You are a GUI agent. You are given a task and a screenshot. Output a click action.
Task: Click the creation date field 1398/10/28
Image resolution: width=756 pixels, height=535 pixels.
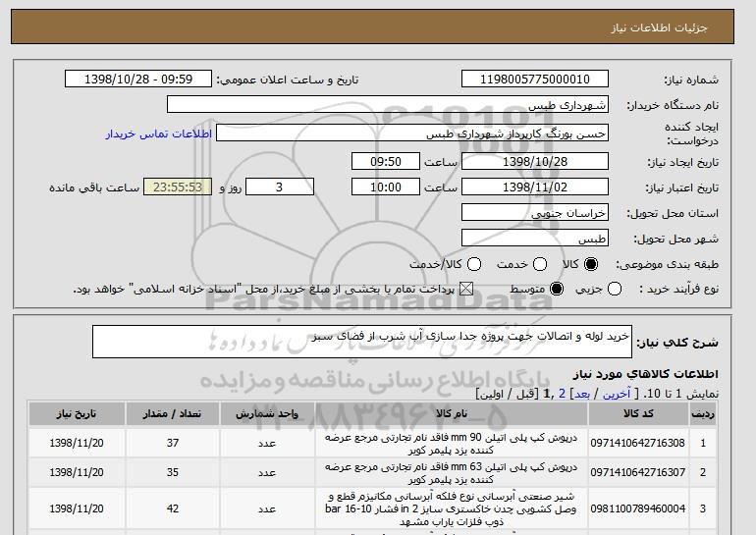[x=535, y=161]
